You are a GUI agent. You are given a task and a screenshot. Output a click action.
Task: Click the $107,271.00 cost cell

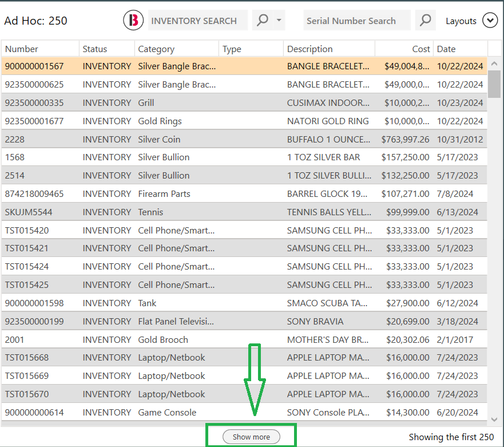point(405,193)
